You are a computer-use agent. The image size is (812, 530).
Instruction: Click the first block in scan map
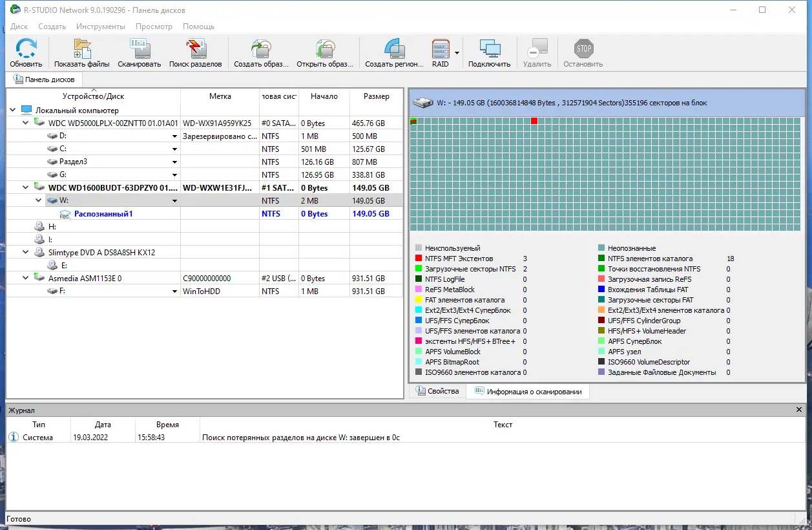click(413, 121)
